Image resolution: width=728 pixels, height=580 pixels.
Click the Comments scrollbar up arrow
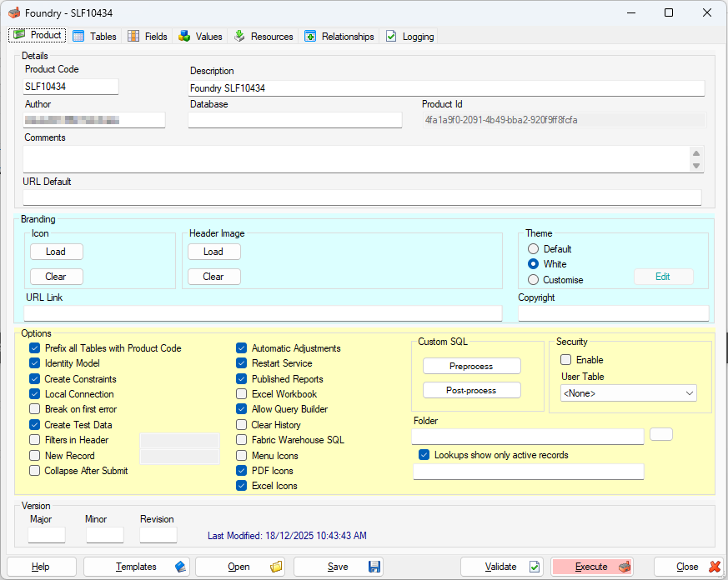[696, 153]
